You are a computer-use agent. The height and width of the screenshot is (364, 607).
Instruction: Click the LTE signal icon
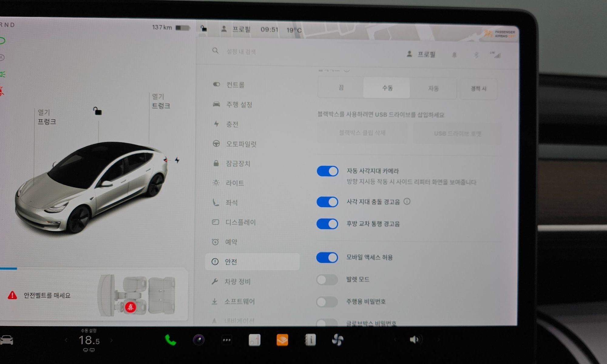pyautogui.click(x=495, y=55)
